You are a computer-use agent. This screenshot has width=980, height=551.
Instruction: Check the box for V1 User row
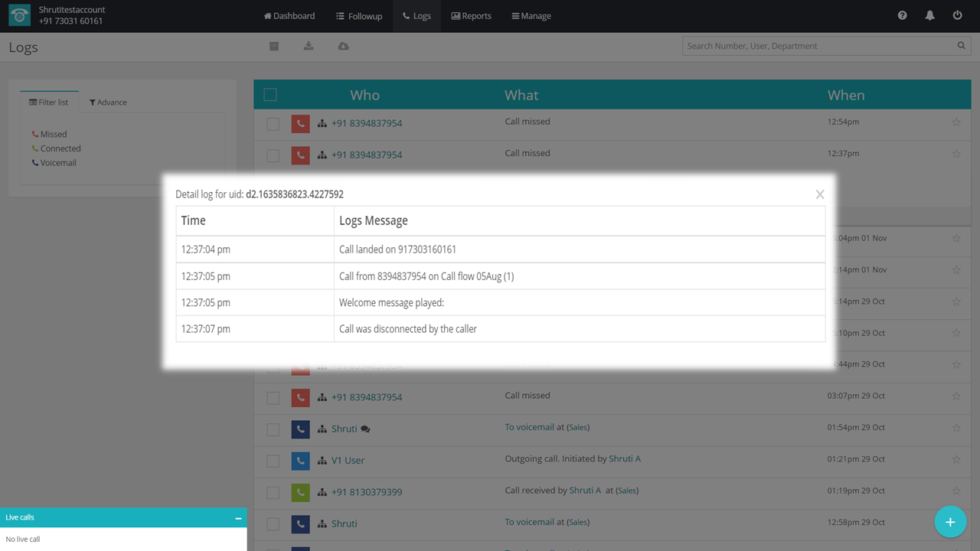273,461
